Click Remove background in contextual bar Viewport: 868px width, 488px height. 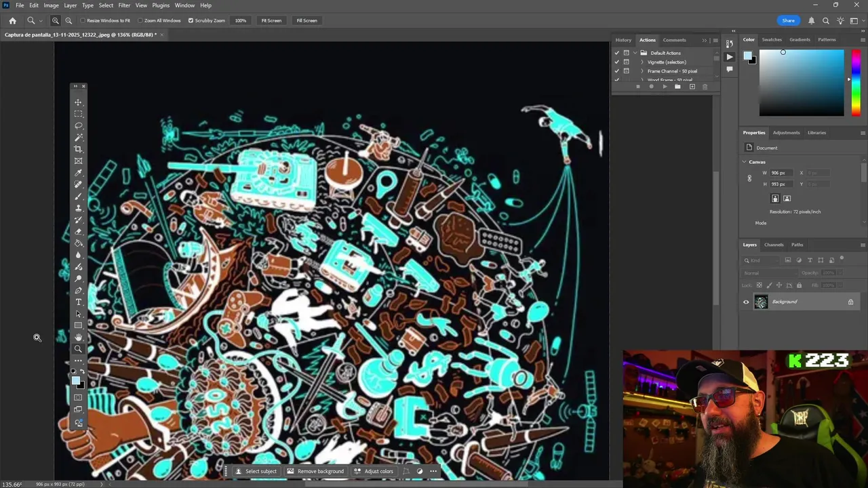[315, 472]
